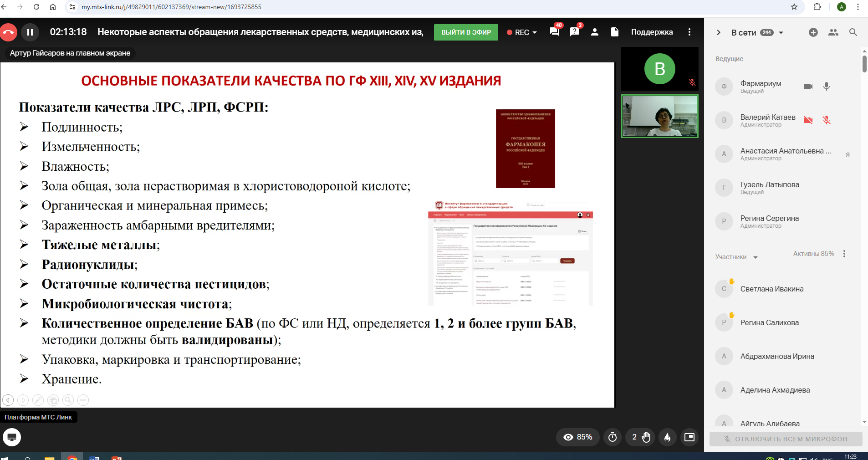Click the participants list scrollbar
Image resolution: width=868 pixels, height=460 pixels.
click(864, 64)
